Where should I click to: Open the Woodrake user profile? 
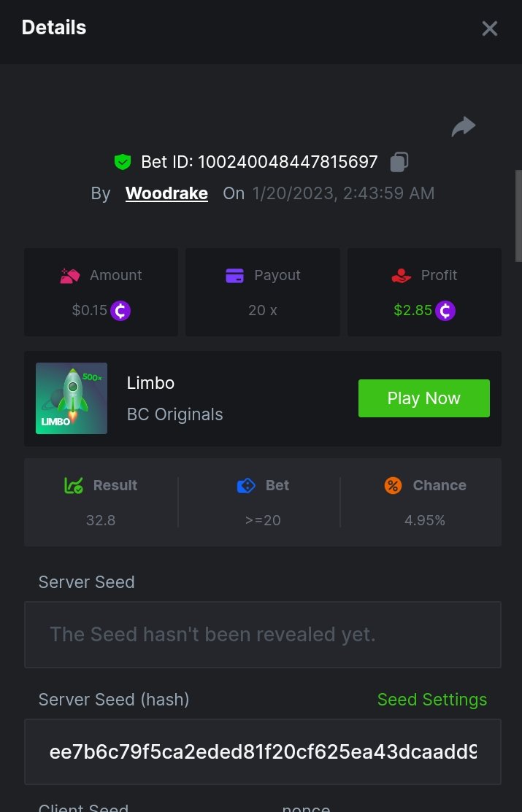pos(166,193)
